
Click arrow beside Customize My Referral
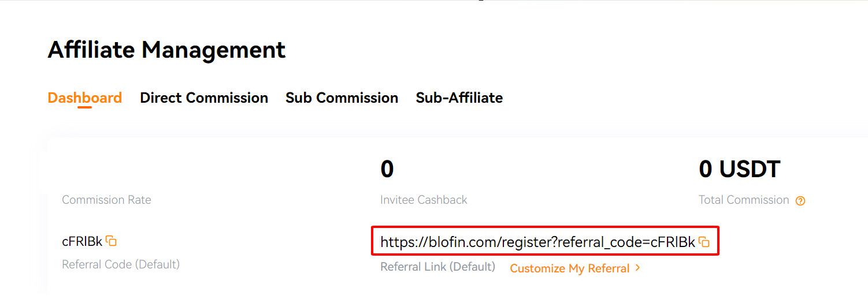(x=637, y=268)
